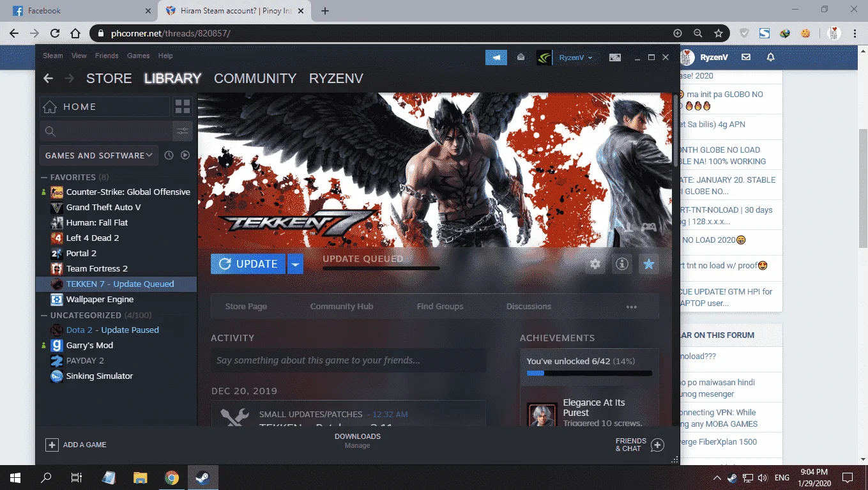Open advanced library filter options
The image size is (868, 490).
click(183, 132)
